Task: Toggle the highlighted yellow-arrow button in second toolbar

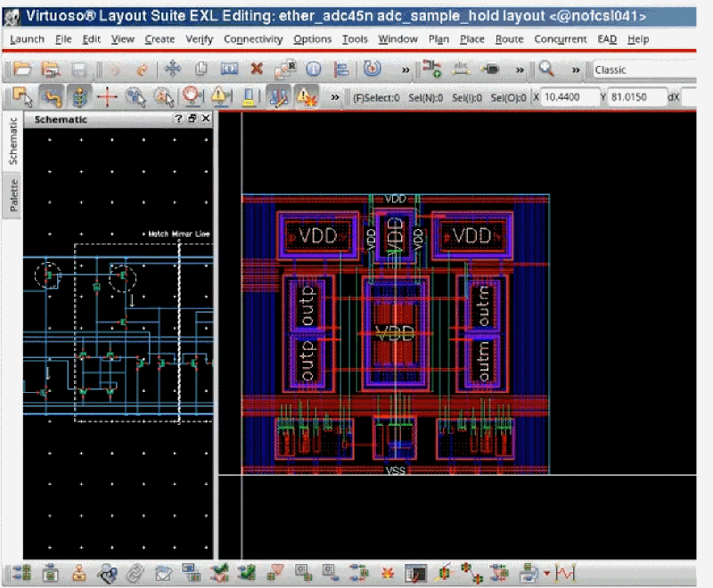Action: click(52, 96)
